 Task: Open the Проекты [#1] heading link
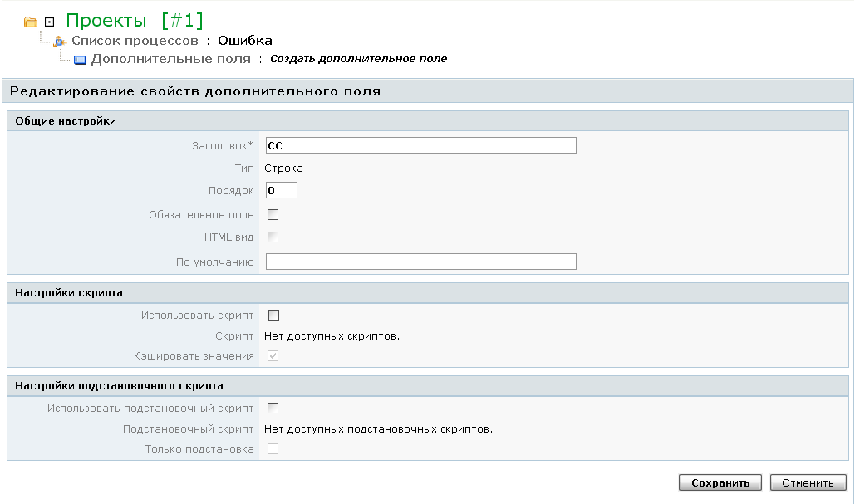pos(134,21)
